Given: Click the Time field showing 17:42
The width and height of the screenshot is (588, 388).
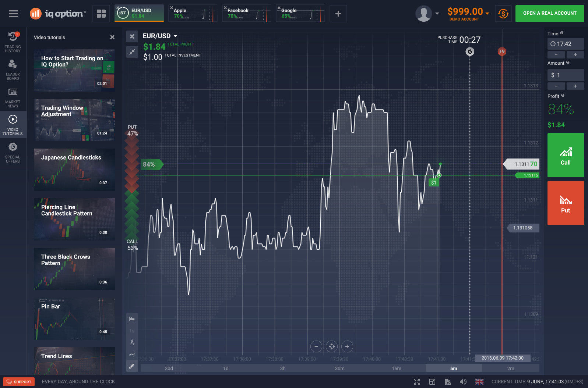Looking at the screenshot, I should pos(566,44).
